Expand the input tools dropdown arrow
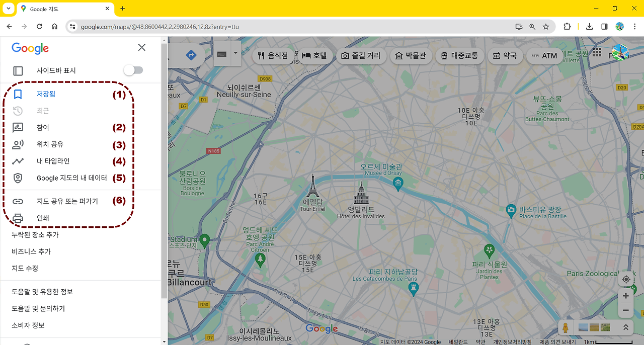 235,52
